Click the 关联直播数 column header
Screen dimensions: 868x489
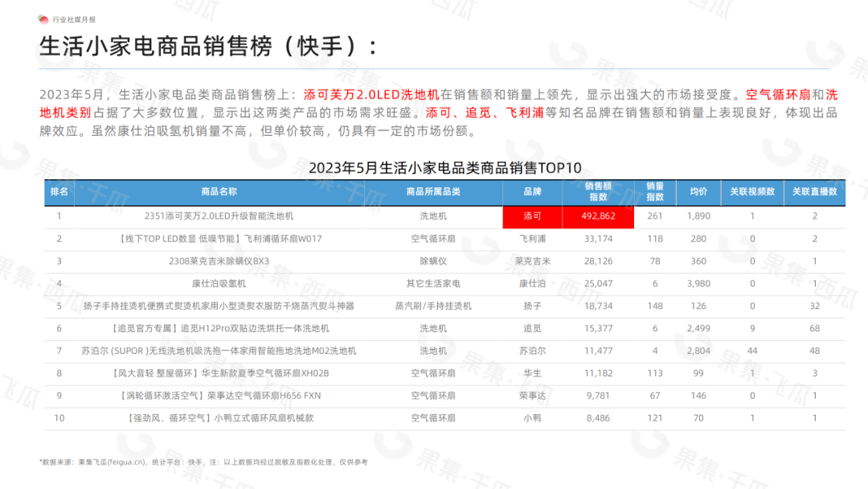click(x=814, y=191)
